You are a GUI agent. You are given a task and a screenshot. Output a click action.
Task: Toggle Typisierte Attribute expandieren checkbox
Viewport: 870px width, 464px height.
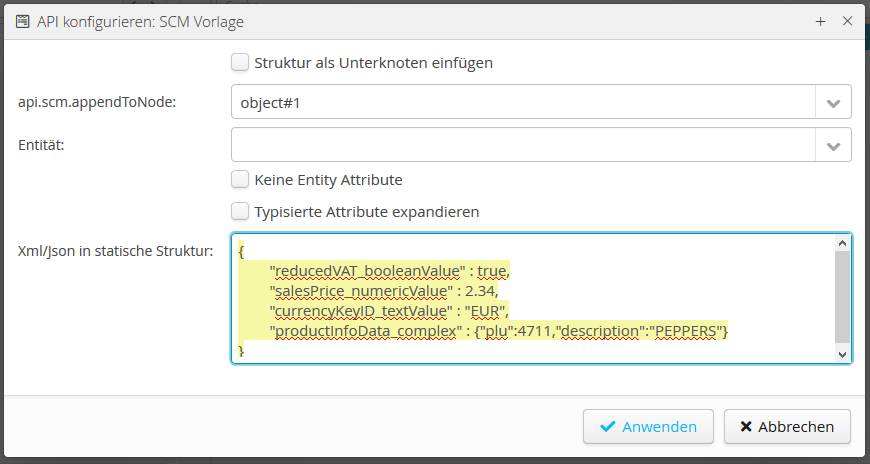[x=240, y=212]
